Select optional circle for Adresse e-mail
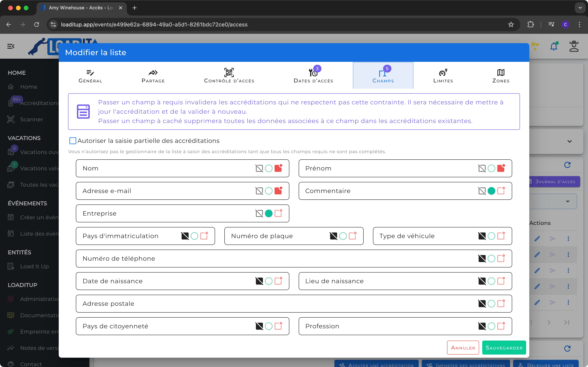The width and height of the screenshot is (588, 367). point(269,191)
